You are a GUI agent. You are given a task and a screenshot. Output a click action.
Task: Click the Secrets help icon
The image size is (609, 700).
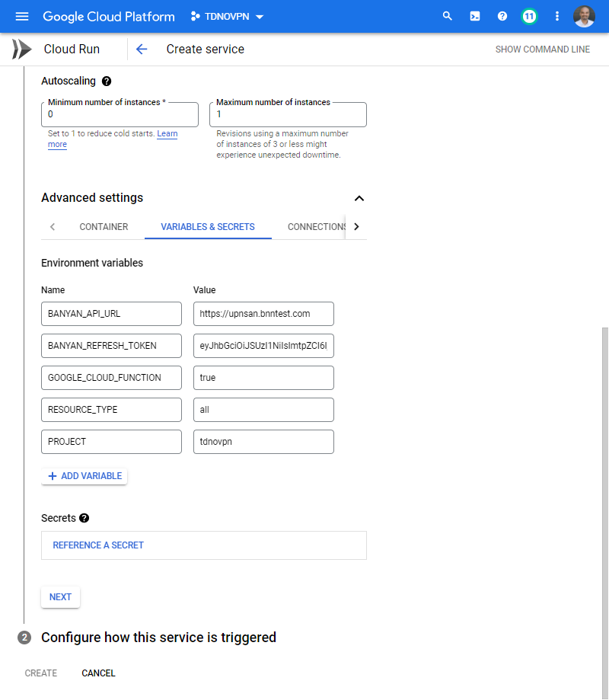click(x=84, y=518)
